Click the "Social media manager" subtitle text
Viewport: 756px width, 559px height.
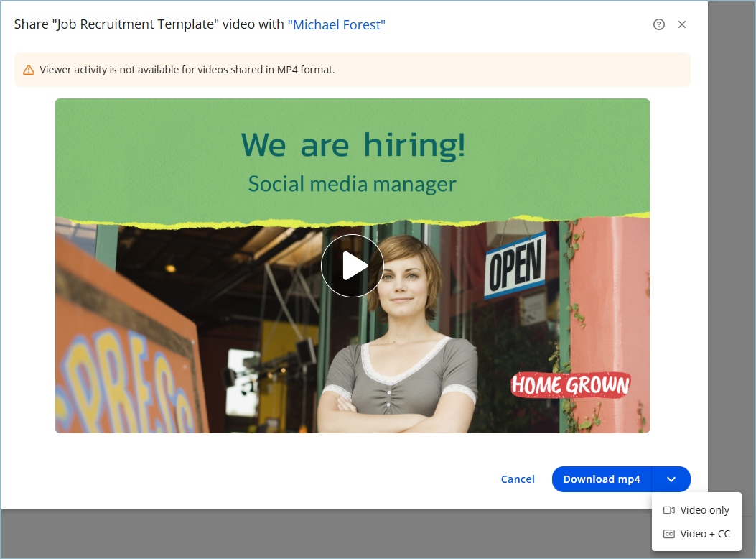(352, 184)
